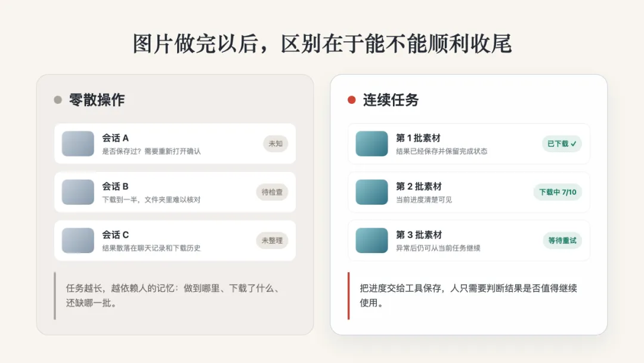Click the 已下载 checkmark badge

coord(562,143)
